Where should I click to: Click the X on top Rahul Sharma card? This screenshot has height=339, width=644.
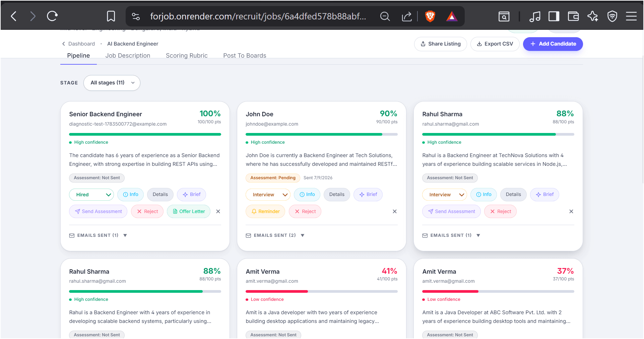tap(571, 212)
